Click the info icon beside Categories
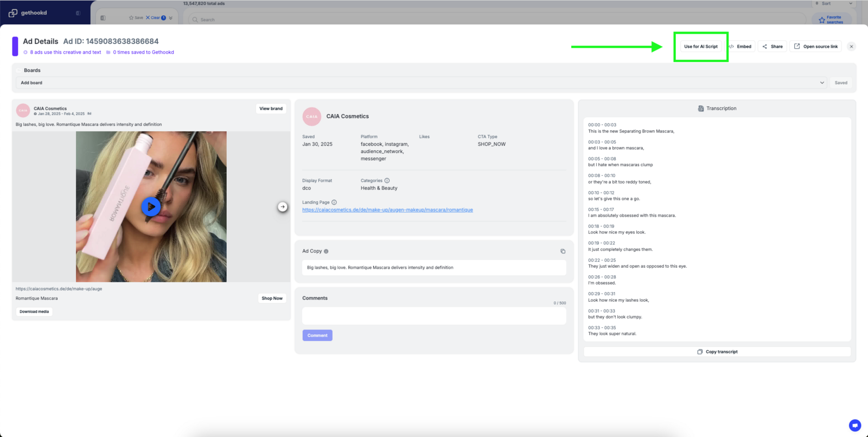This screenshot has height=437, width=868. (387, 181)
